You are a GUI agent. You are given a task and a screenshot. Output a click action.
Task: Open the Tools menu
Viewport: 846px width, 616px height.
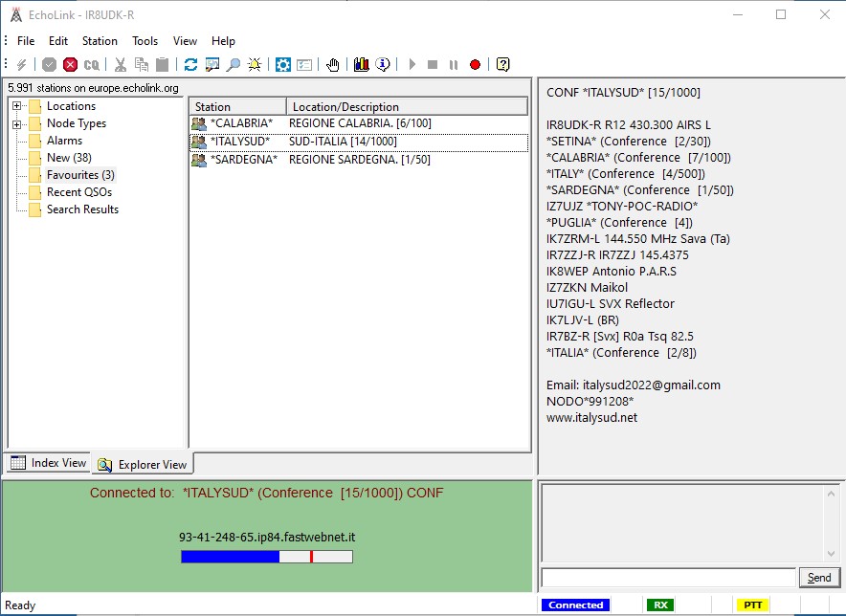(x=145, y=41)
